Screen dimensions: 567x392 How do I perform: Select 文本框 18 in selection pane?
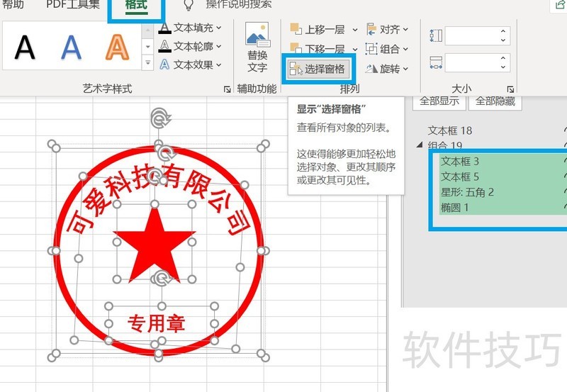tap(450, 130)
